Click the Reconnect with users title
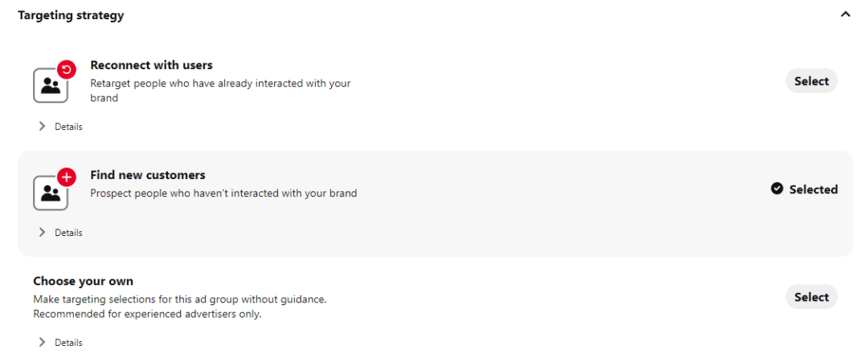The image size is (868, 362). [151, 65]
